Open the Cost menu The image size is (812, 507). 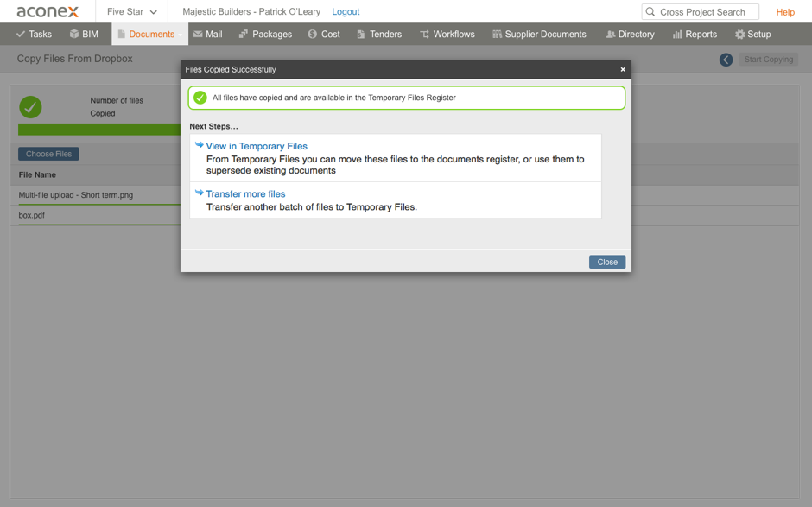point(324,35)
